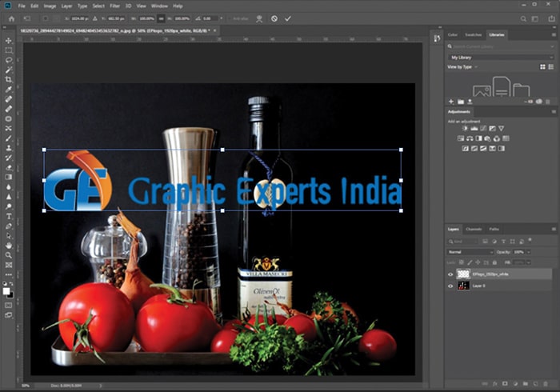This screenshot has height=392, width=560.
Task: Open the My Library dropdown
Action: point(501,58)
